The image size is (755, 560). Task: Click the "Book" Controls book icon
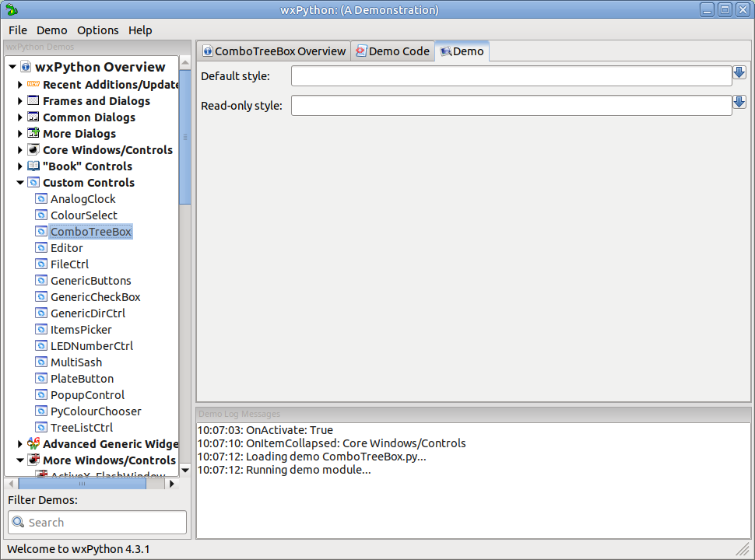click(33, 166)
